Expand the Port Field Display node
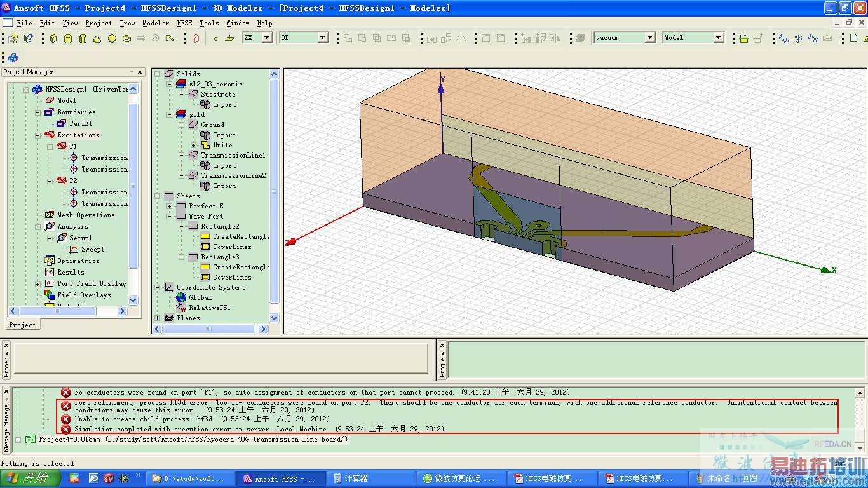This screenshot has height=488, width=868. coord(38,283)
